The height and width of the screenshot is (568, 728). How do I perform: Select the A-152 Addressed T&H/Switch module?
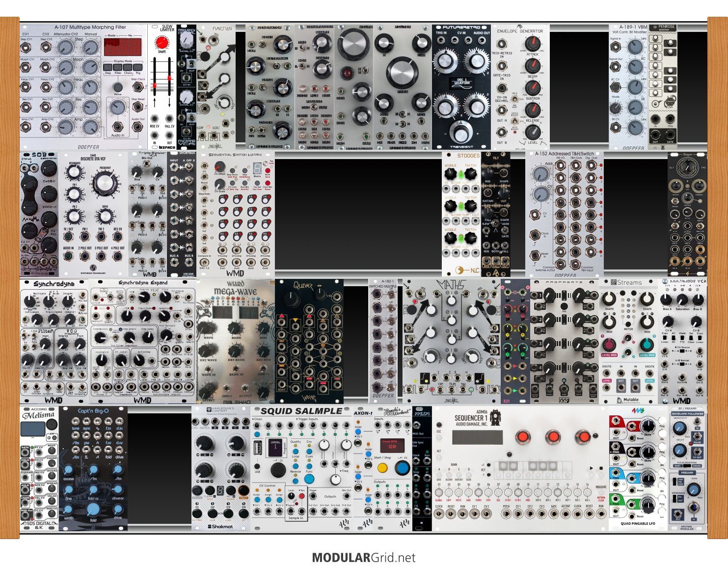[565, 214]
